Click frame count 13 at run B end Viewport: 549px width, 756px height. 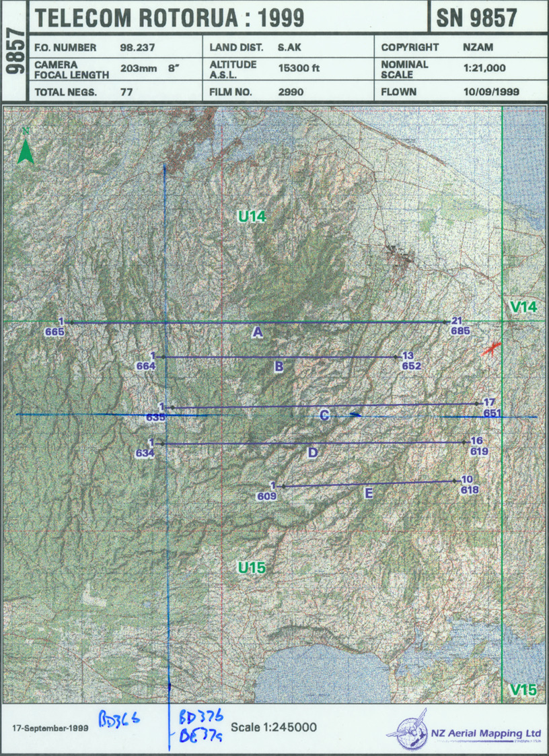tap(408, 356)
